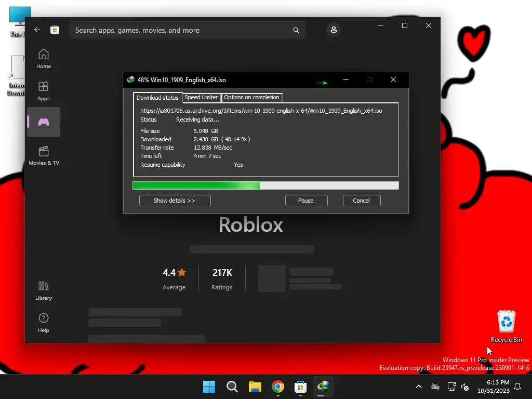
Task: Click the OneDrive cloud tray icon
Action: 435,387
